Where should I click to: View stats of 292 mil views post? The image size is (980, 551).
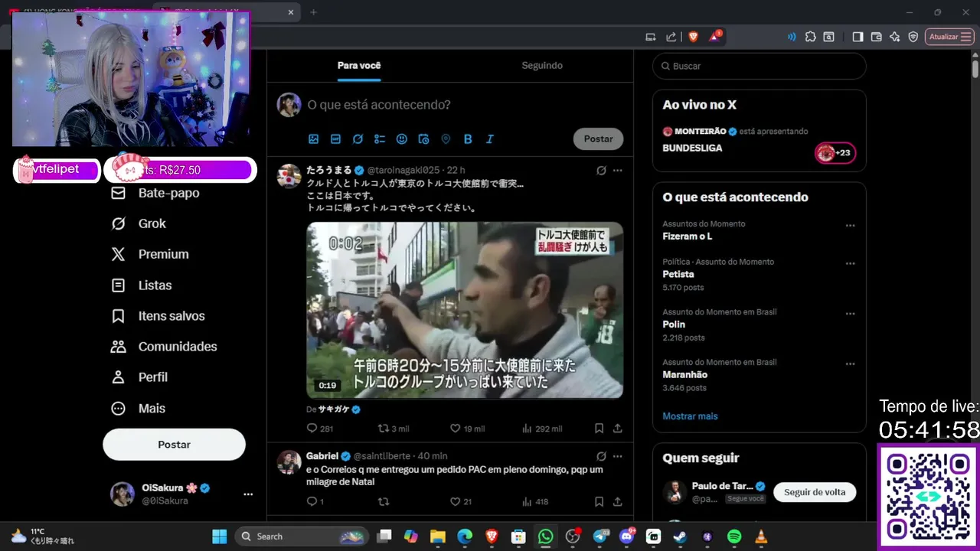click(x=541, y=429)
